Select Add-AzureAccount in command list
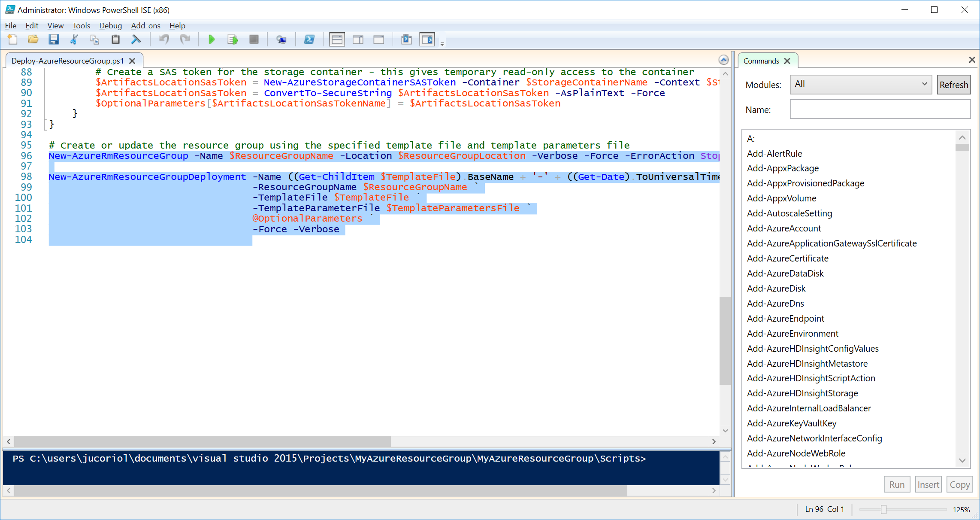 pos(783,228)
